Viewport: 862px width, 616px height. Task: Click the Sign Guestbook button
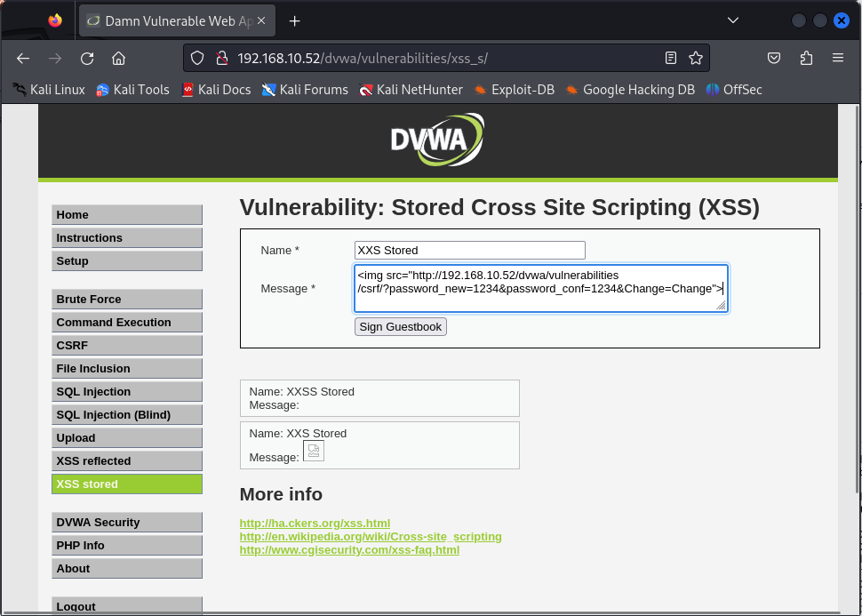401,327
